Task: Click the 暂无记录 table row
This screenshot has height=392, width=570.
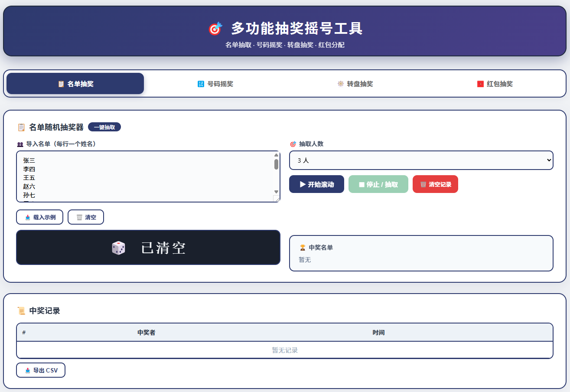Action: [x=285, y=350]
